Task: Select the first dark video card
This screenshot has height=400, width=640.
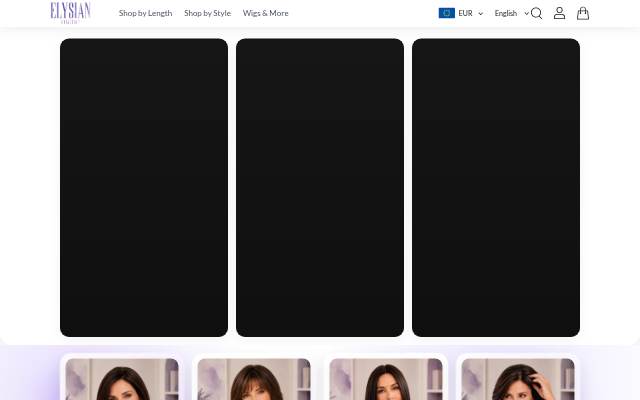Action: pos(144,188)
